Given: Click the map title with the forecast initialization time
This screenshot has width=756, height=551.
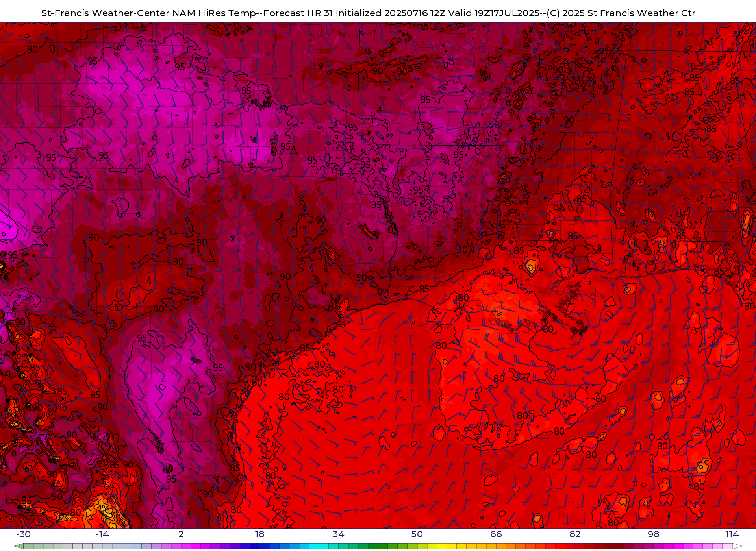Looking at the screenshot, I should pos(368,13).
